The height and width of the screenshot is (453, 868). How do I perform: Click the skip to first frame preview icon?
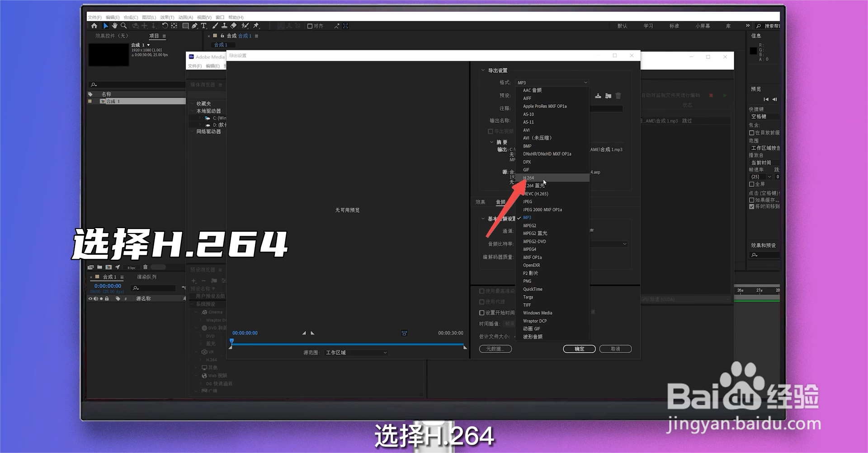(766, 99)
